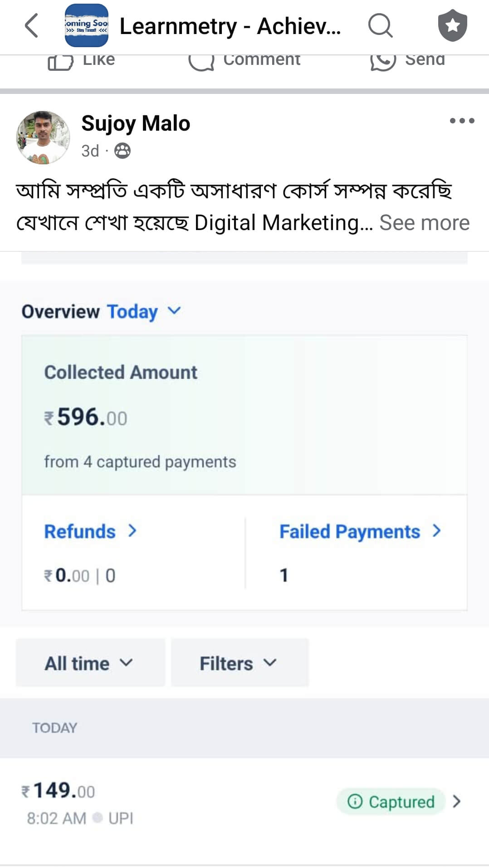Open the Failed Payments details link

359,531
